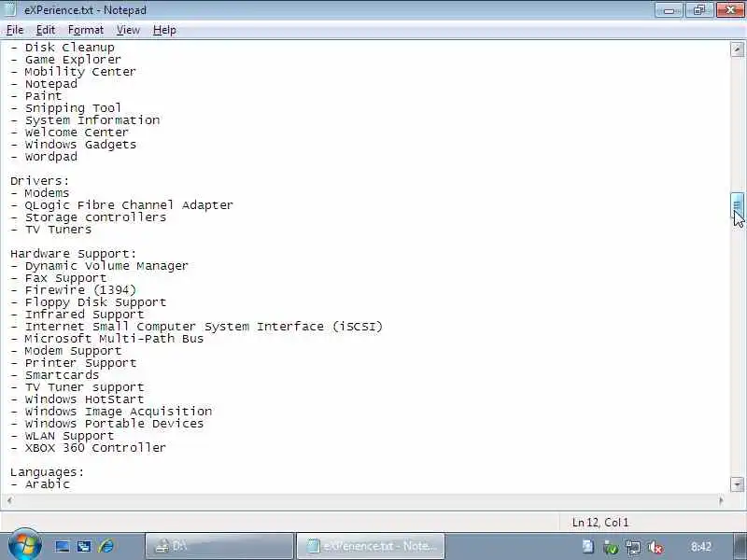
Task: Click the line 'System Information'
Action: pyautogui.click(x=85, y=120)
